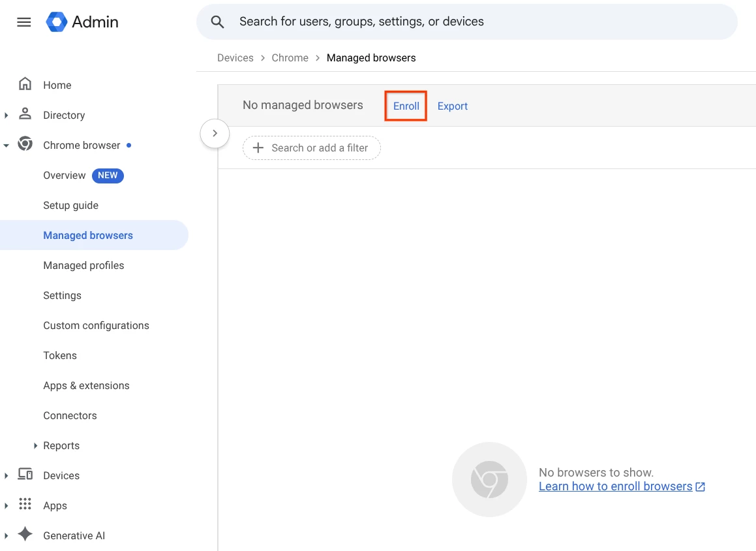
Task: Click the plus icon in filter box
Action: click(x=258, y=148)
